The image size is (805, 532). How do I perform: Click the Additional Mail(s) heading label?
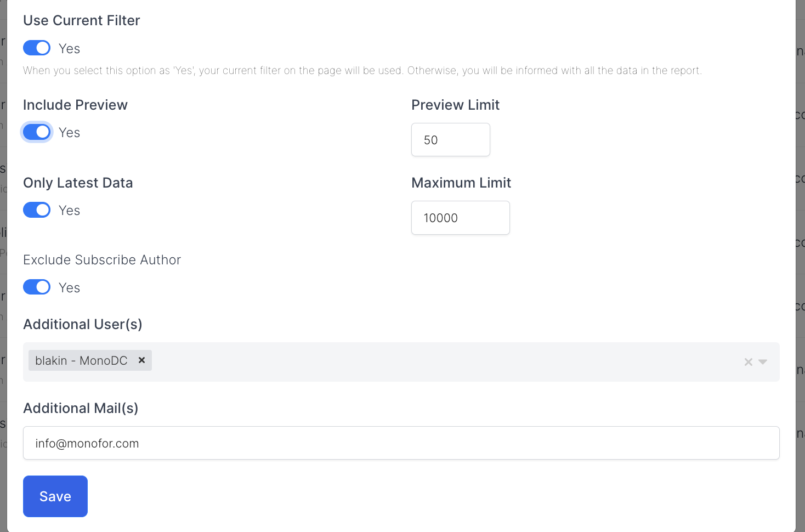tap(81, 408)
